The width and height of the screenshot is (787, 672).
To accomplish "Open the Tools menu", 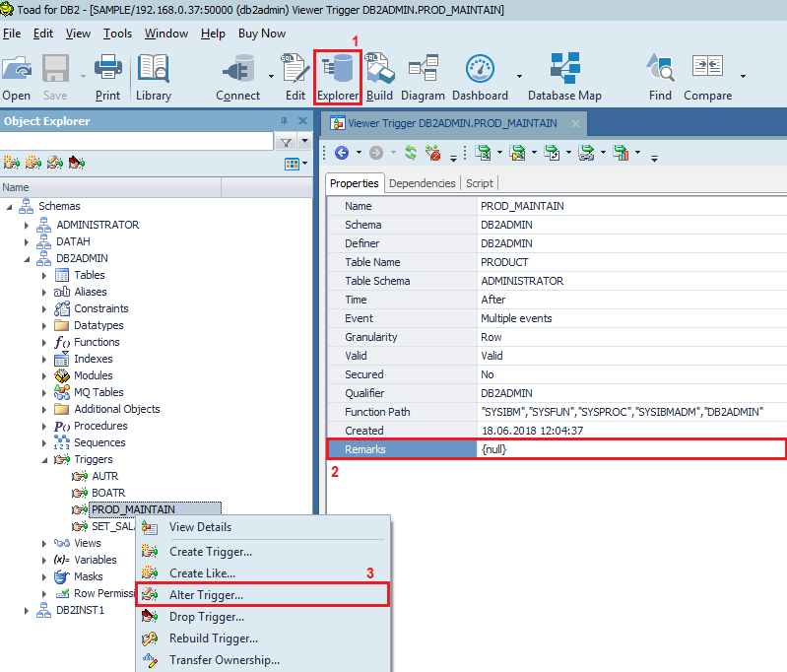I will pos(117,34).
